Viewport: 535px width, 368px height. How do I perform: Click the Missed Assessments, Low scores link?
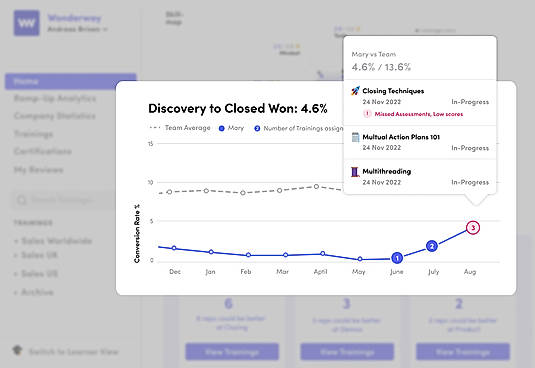coord(419,114)
